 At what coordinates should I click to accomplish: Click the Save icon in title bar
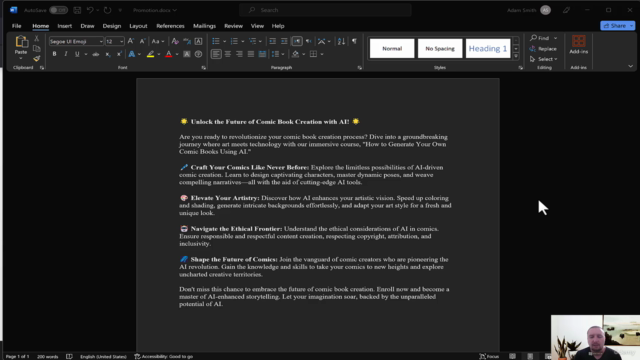77,10
